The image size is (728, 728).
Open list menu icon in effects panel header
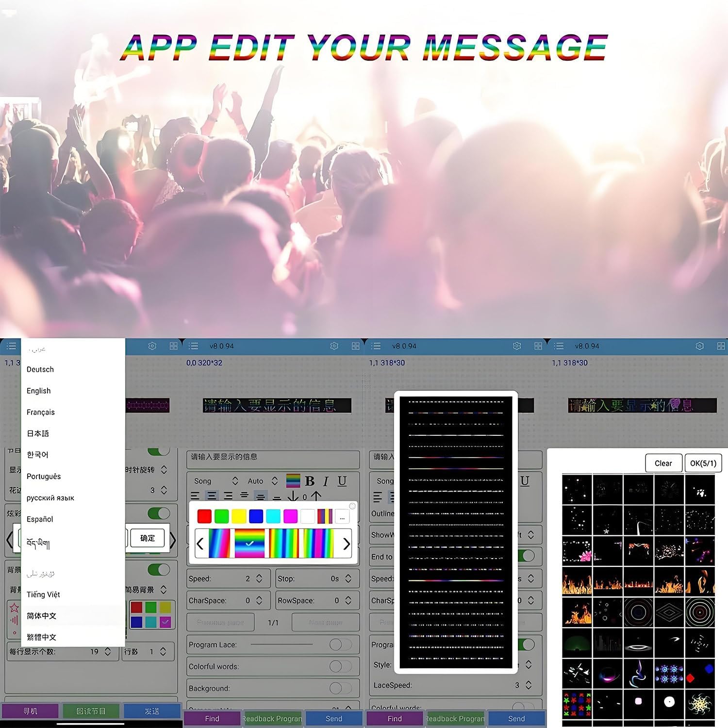[x=559, y=346]
